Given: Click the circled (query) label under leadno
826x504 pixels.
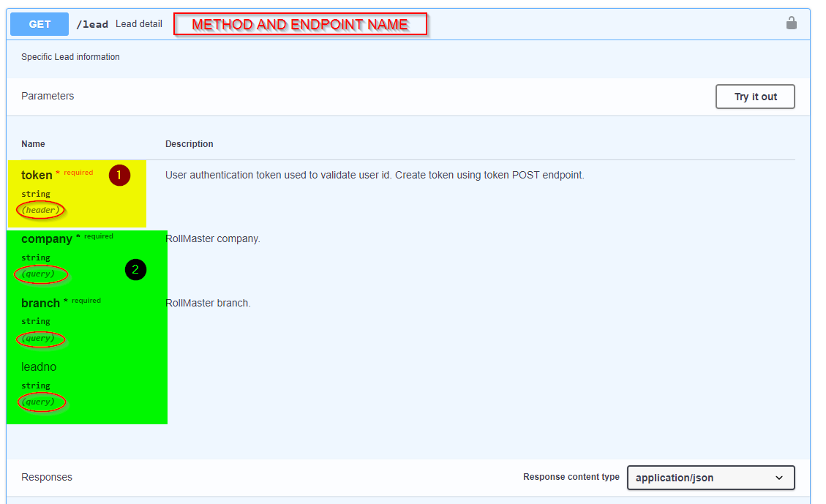Looking at the screenshot, I should (41, 402).
